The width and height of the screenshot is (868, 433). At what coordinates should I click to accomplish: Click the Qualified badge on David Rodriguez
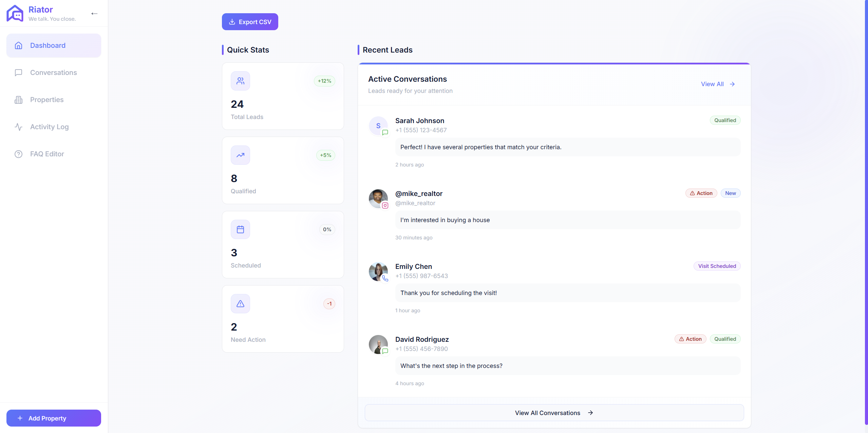(x=725, y=339)
